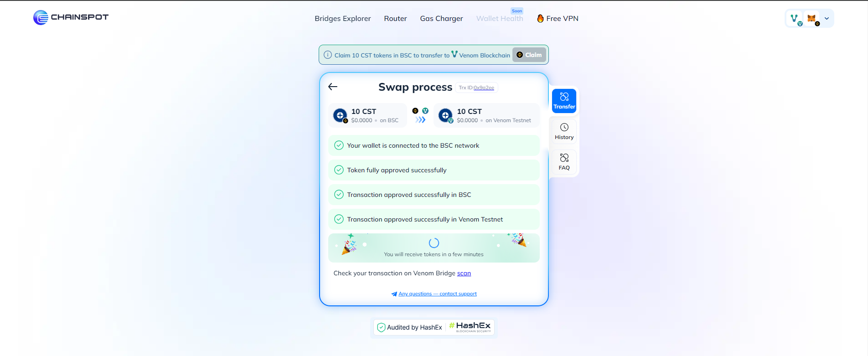The height and width of the screenshot is (356, 868).
Task: Click the shield check icon by Audited
Action: (381, 327)
